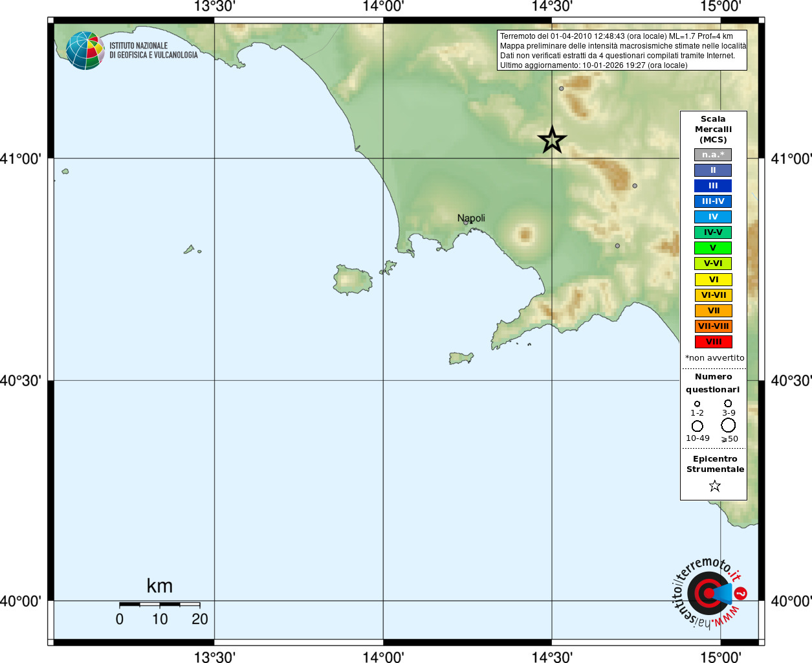Click the largest ≥50 questionnaires circle

pyautogui.click(x=729, y=425)
